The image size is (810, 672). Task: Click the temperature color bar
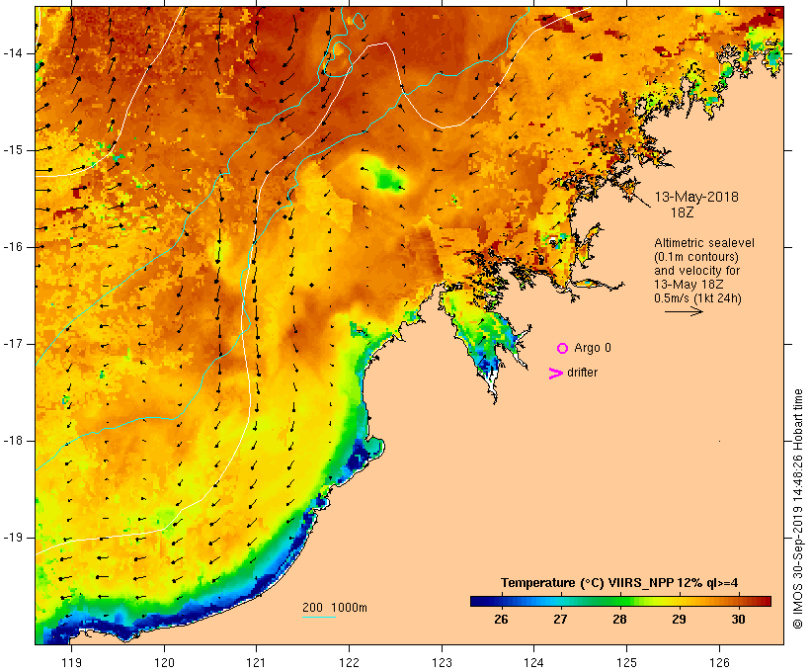click(x=620, y=601)
